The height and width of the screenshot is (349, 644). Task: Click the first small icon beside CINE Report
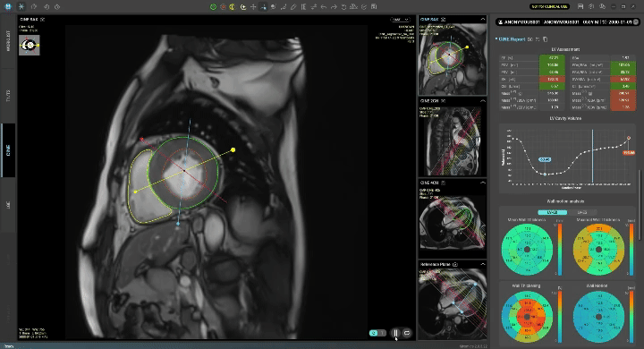point(530,39)
